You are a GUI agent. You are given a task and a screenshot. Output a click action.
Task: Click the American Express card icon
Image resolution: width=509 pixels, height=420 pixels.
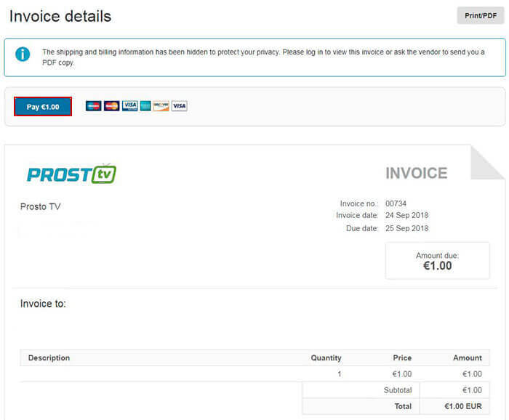(x=145, y=106)
